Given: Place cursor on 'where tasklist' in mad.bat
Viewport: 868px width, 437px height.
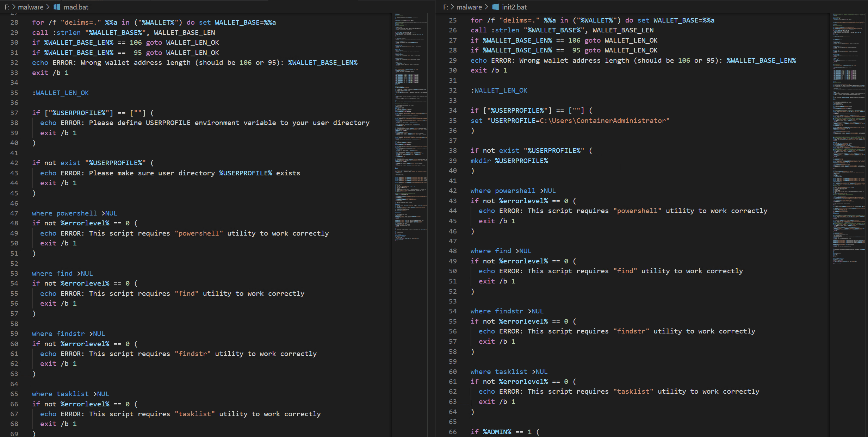Looking at the screenshot, I should [60, 394].
